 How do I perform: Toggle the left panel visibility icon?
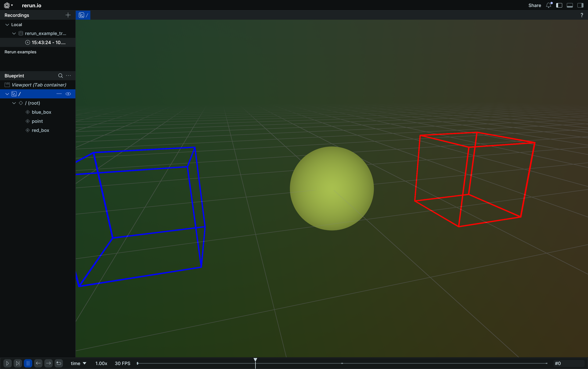[559, 5]
